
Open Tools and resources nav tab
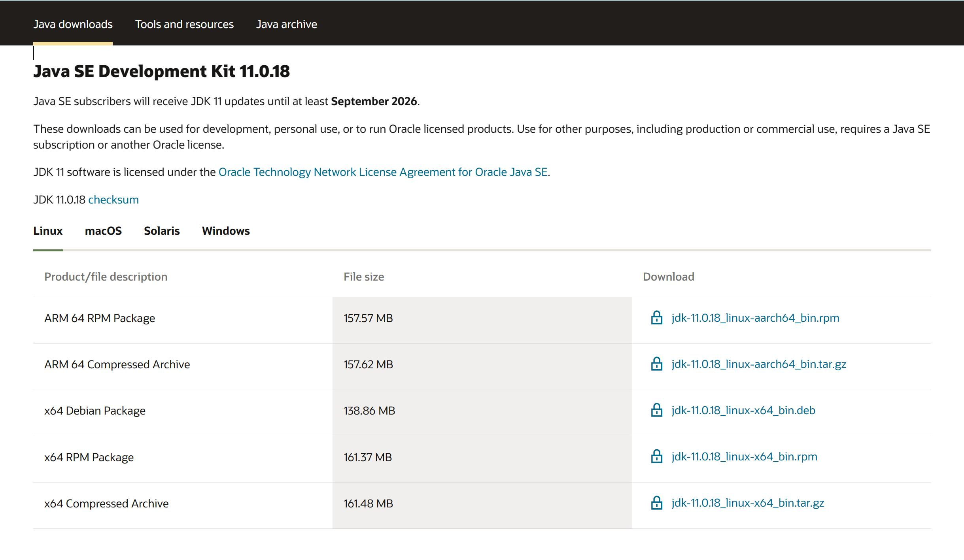click(184, 24)
